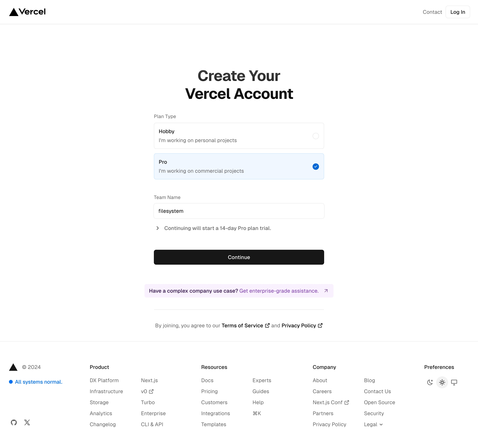Open DX Platform footer link
This screenshot has height=448, width=478.
tap(104, 380)
